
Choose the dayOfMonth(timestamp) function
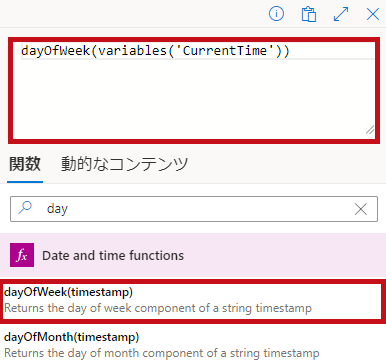click(x=193, y=344)
